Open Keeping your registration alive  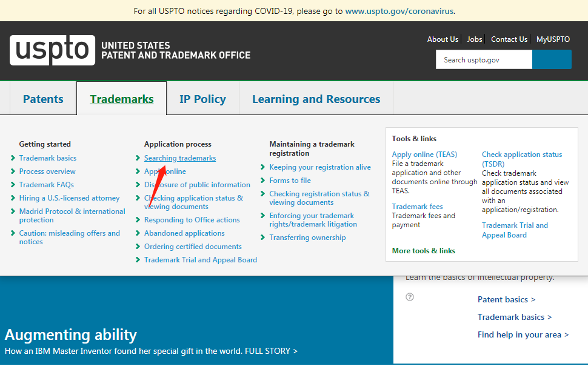[320, 167]
